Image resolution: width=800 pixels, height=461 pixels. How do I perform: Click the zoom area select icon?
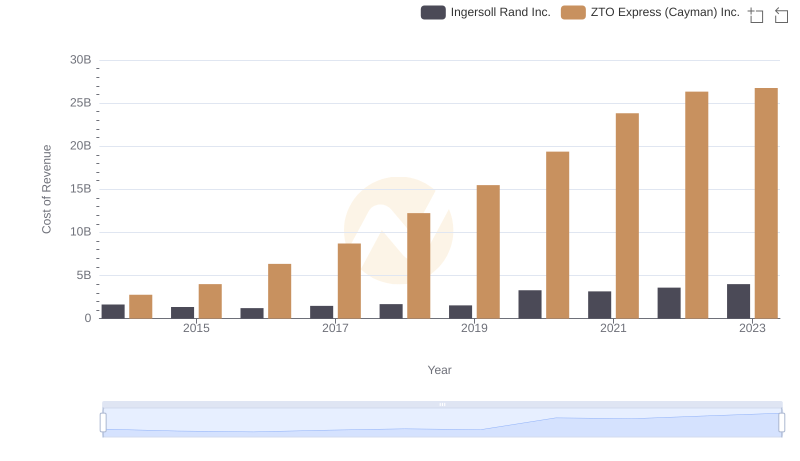[756, 15]
